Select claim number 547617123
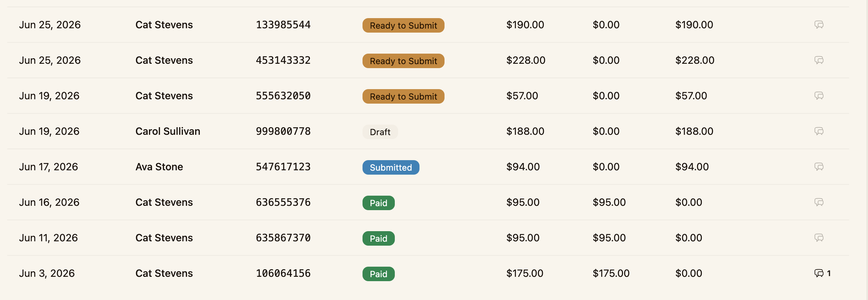868x300 pixels. coord(283,167)
